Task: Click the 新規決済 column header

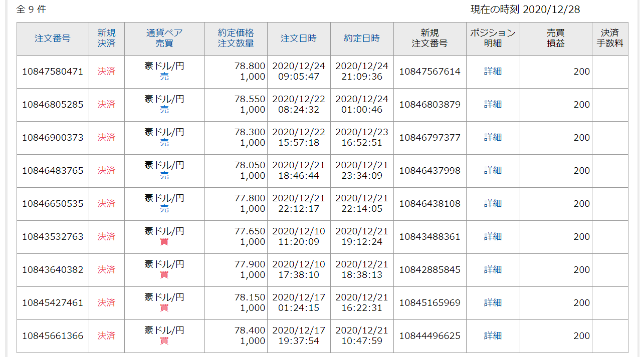Action: [107, 39]
